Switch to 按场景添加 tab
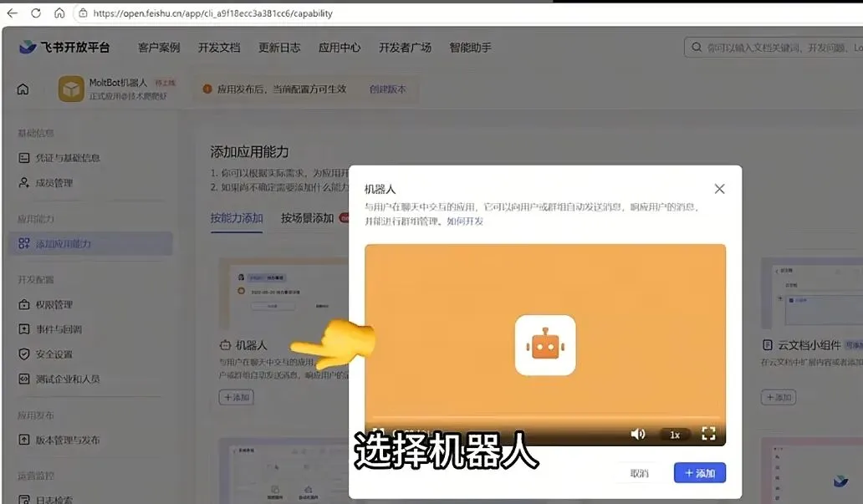 (x=307, y=218)
